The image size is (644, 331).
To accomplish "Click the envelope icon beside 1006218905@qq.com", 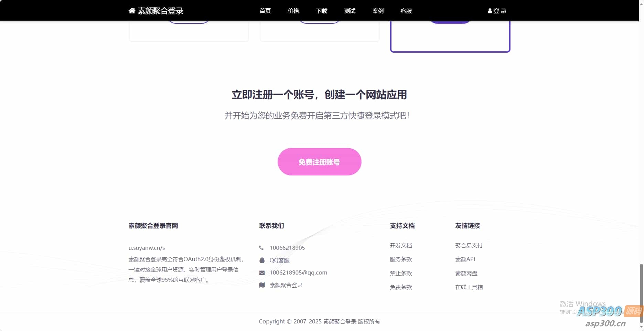I will coord(262,273).
